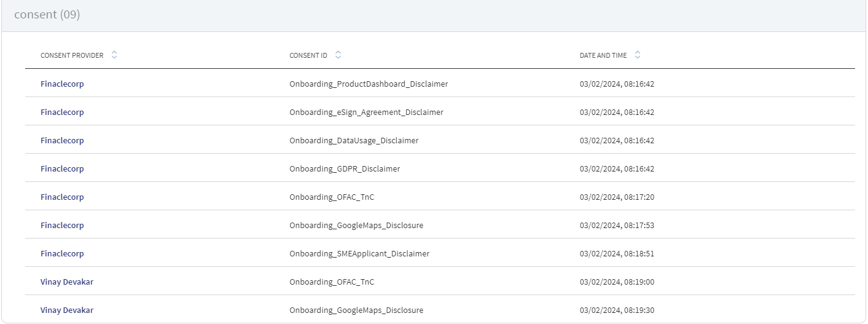Image resolution: width=868 pixels, height=324 pixels.
Task: Sort by Consent Provider column arrows
Action: (114, 55)
